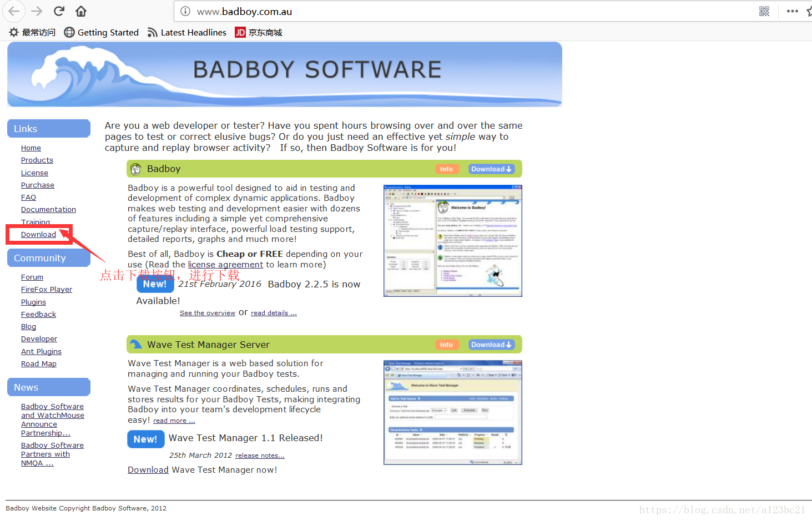The width and height of the screenshot is (812, 521).
Task: Click Download Wave Test Manager now link
Action: click(148, 470)
